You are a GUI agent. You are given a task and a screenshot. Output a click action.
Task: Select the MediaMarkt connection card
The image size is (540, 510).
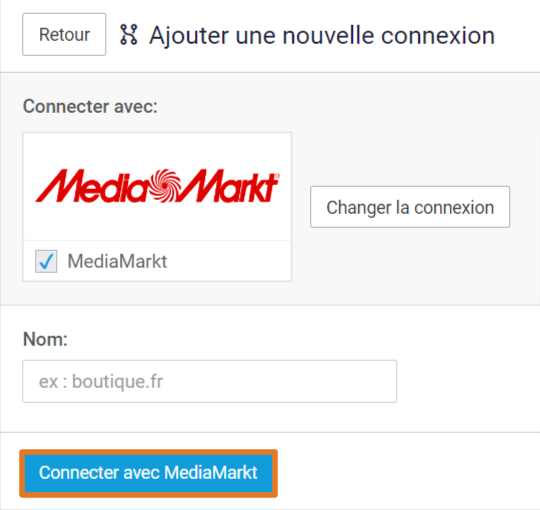pos(157,207)
